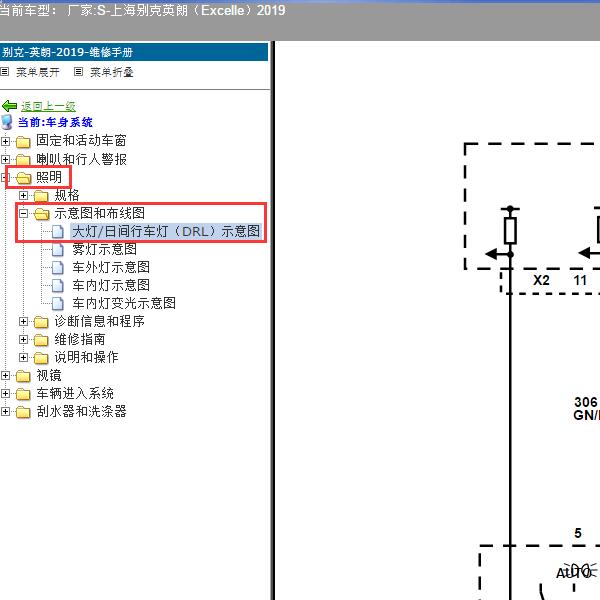The height and width of the screenshot is (600, 600).
Task: Click the page icon beside 大灯/日间行车灯 示意图
Action: [58, 232]
